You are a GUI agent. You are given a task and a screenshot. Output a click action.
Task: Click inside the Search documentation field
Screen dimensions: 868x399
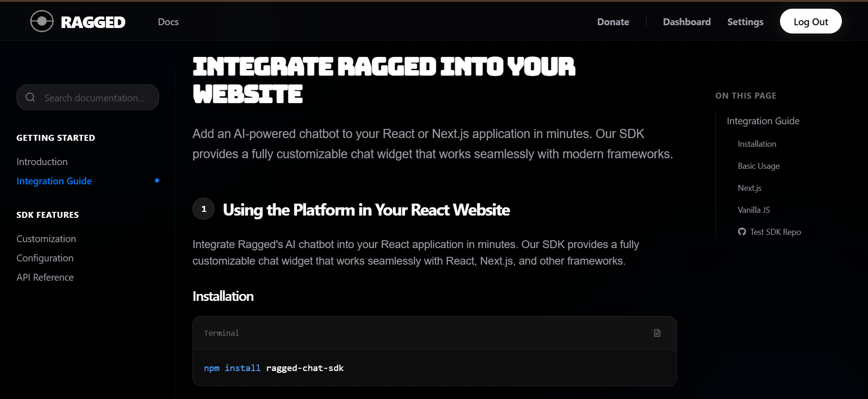(x=92, y=97)
